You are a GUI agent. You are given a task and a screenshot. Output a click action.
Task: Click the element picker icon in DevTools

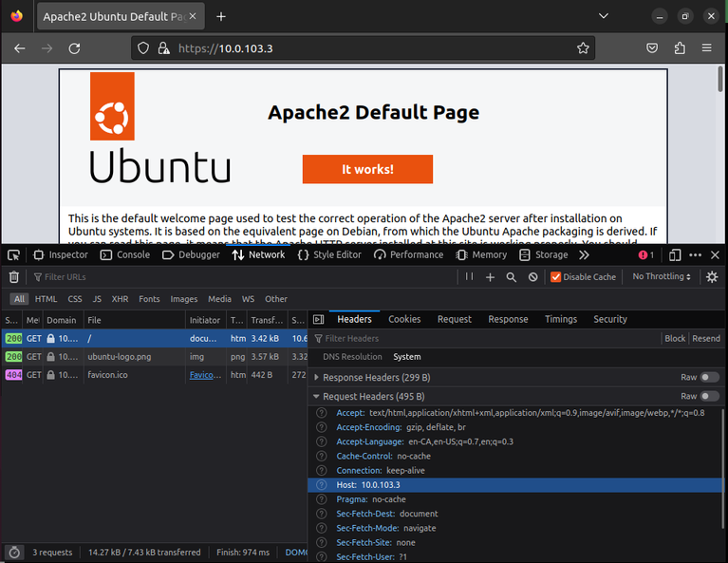[13, 254]
